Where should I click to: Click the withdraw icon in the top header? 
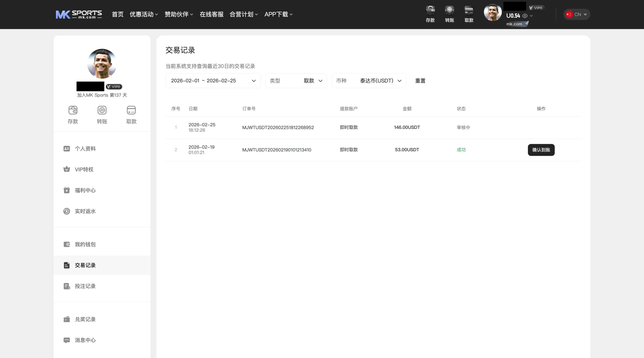[469, 11]
